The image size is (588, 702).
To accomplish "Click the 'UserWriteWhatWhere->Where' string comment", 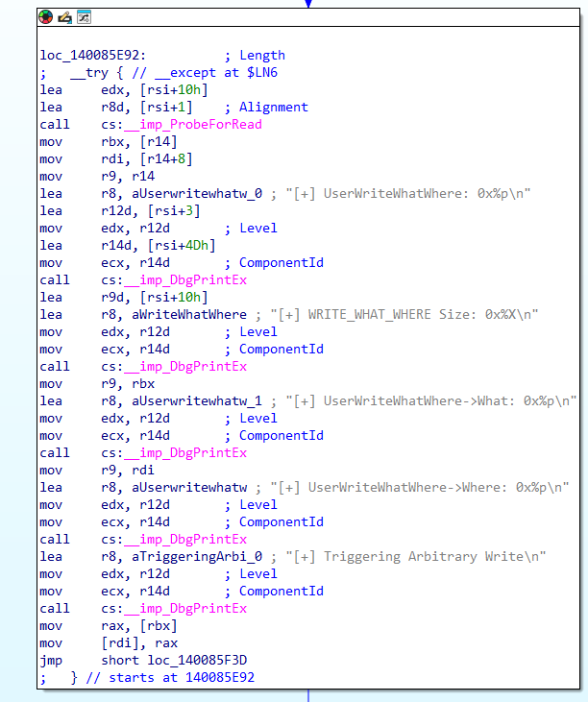I will pos(420,488).
